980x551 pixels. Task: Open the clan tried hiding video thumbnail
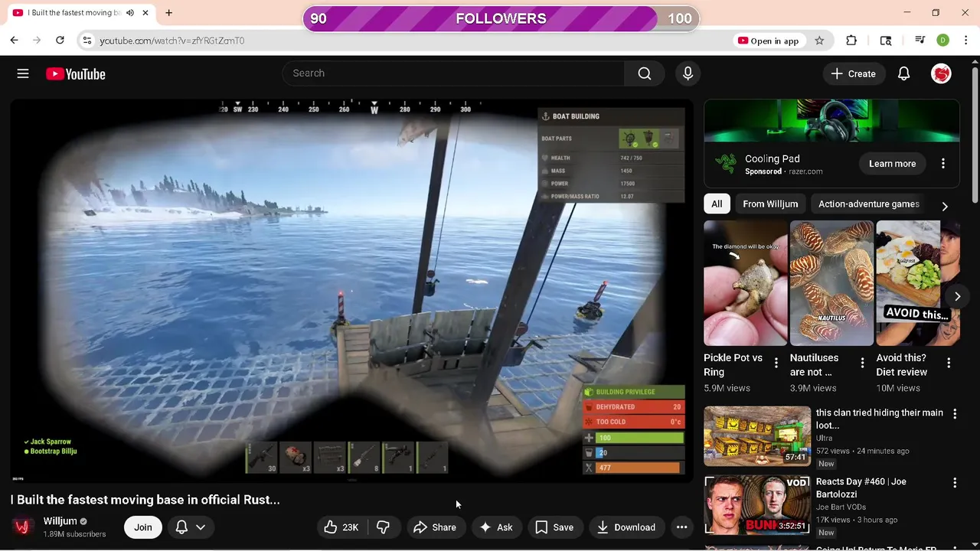[757, 436]
